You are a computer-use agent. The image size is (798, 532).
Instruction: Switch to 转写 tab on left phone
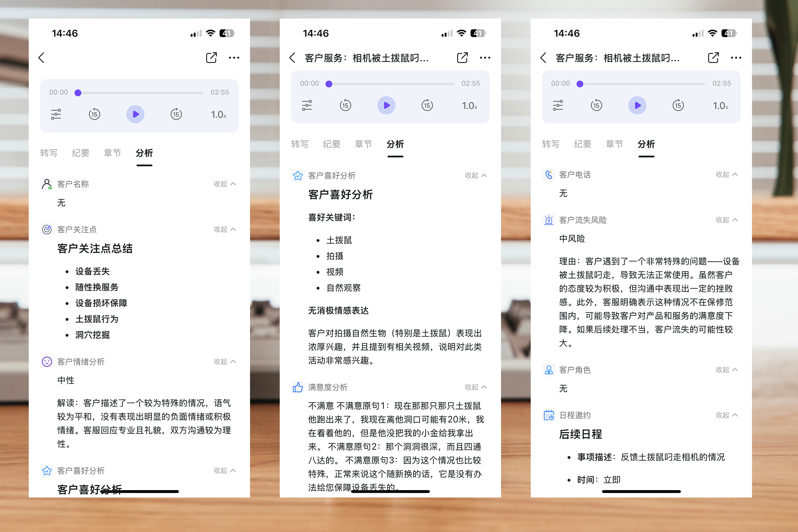tap(49, 153)
